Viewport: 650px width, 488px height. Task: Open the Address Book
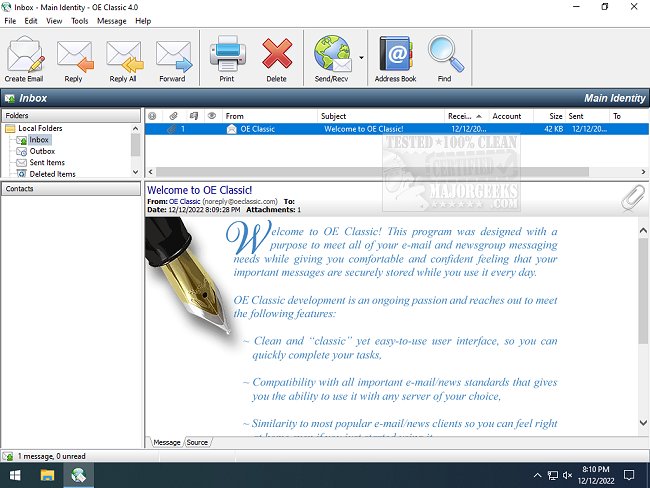point(394,56)
